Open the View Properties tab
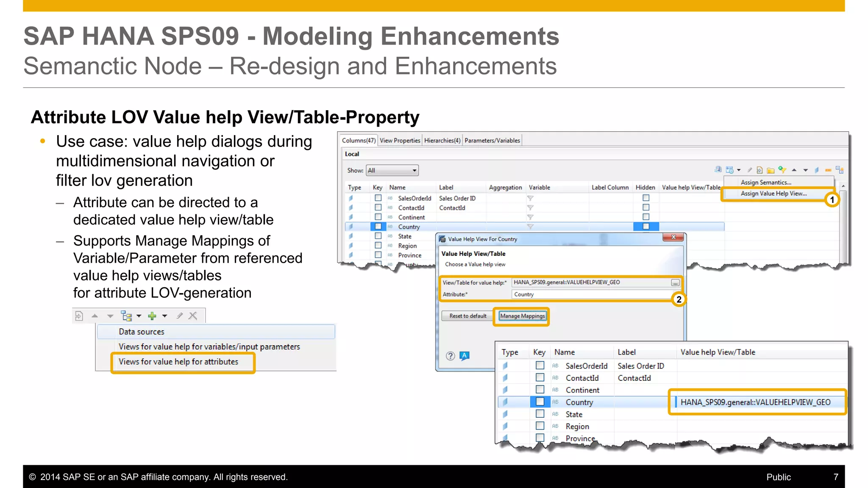Image resolution: width=868 pixels, height=488 pixels. click(x=400, y=141)
